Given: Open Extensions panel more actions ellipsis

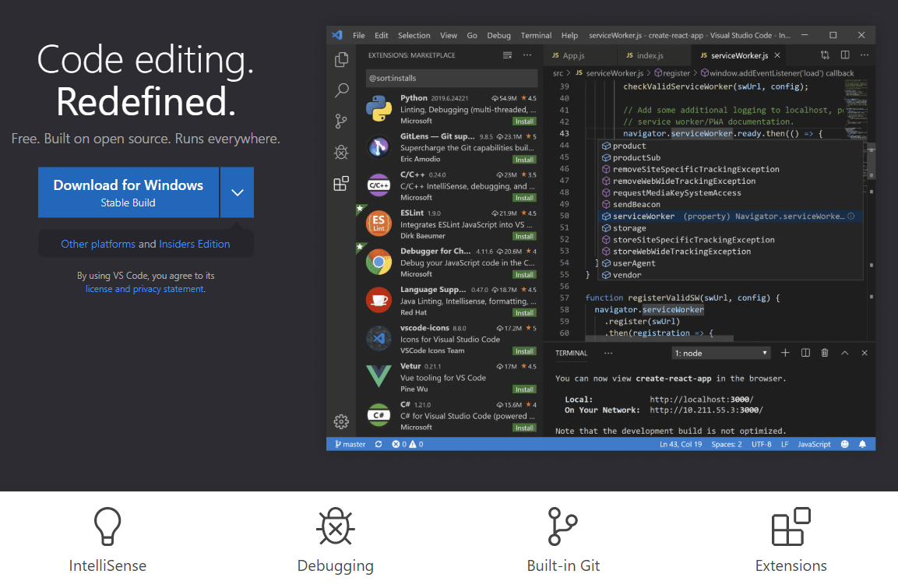Looking at the screenshot, I should coord(527,55).
